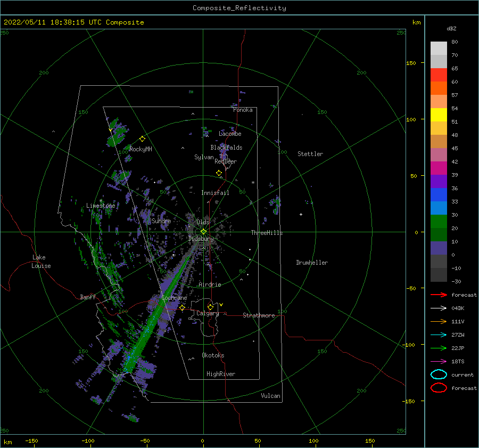Screen dimensions: 479x448
Task: Click the Ponoka city label
Action: (243, 110)
